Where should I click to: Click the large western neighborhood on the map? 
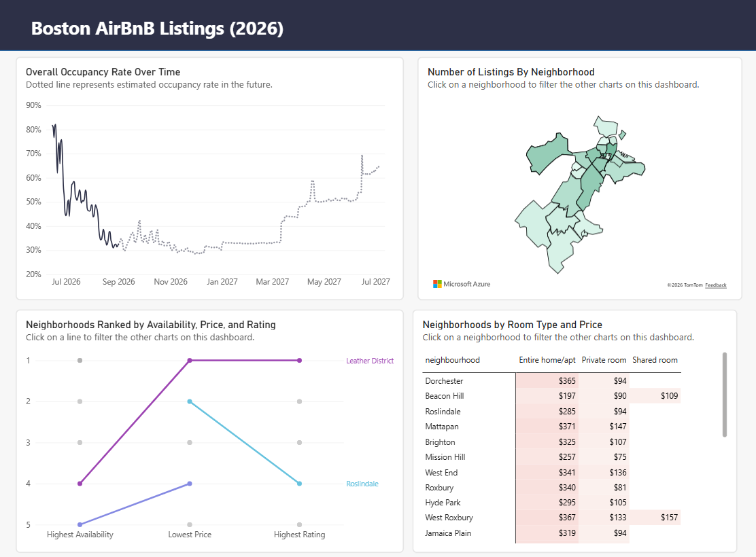(x=547, y=154)
